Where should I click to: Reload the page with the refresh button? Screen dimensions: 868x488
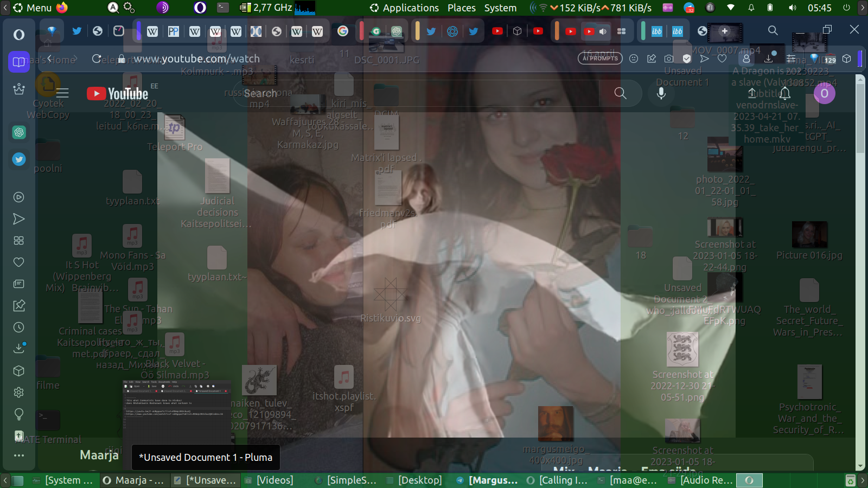click(x=97, y=59)
